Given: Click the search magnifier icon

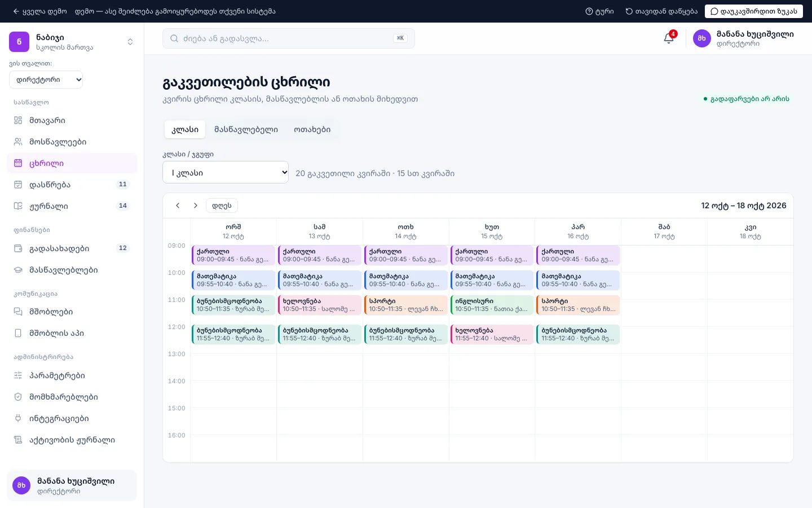Looking at the screenshot, I should (174, 38).
